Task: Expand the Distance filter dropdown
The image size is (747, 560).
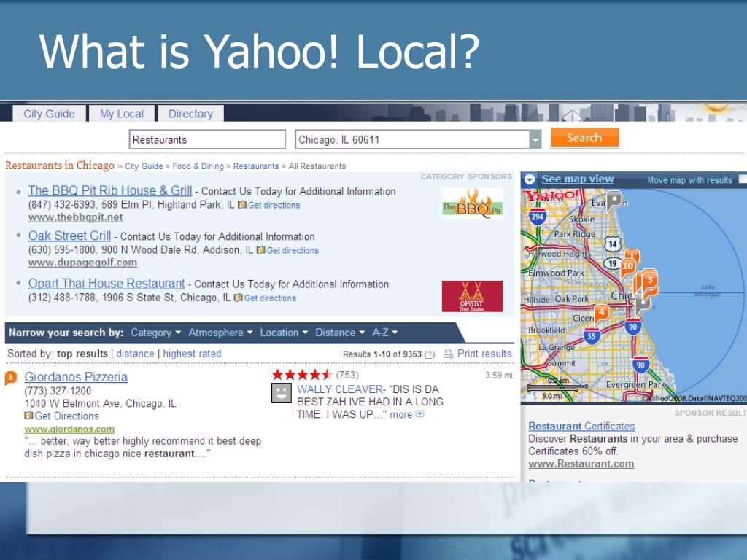Action: pyautogui.click(x=340, y=332)
